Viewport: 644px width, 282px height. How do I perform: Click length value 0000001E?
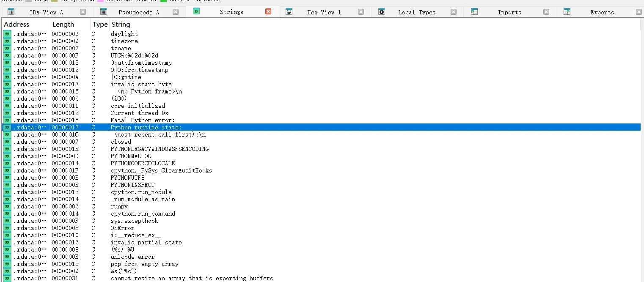coord(65,149)
